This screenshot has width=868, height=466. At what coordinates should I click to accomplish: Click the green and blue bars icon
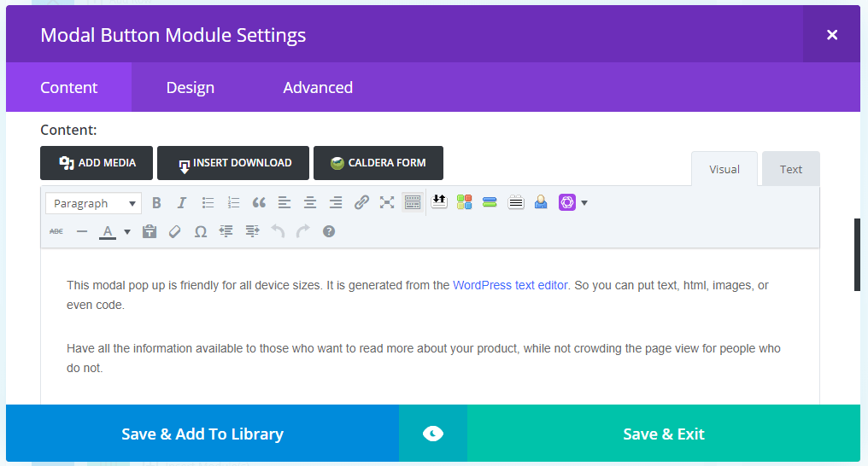pyautogui.click(x=490, y=202)
